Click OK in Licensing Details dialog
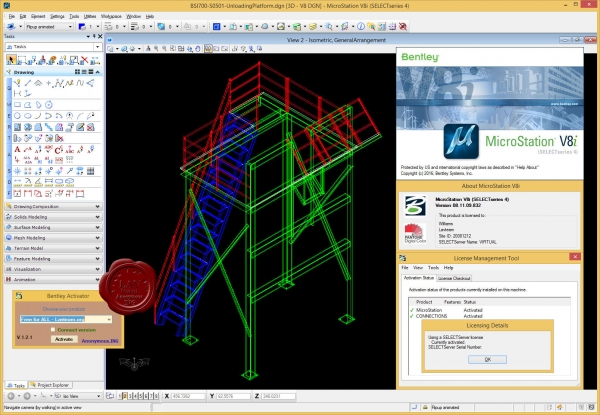This screenshot has width=600, height=415. [488, 360]
